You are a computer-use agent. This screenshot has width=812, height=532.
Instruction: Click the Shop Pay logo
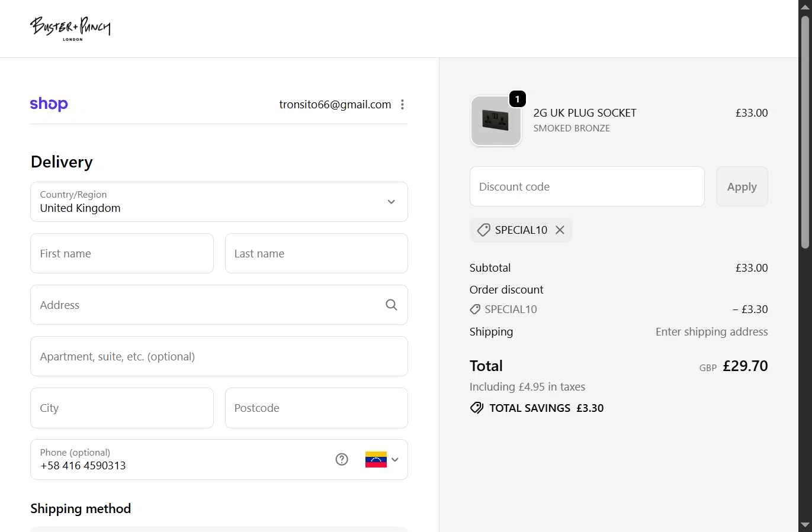pos(49,104)
